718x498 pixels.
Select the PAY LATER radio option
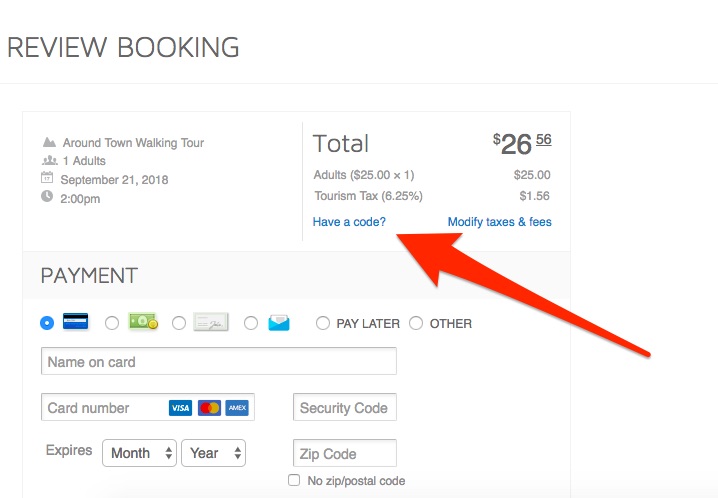(x=323, y=323)
